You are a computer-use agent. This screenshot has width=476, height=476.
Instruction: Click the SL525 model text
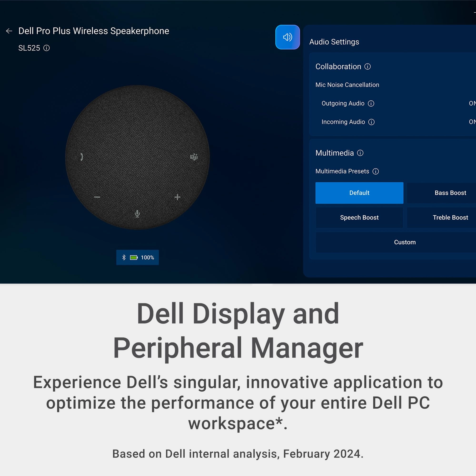coord(29,48)
